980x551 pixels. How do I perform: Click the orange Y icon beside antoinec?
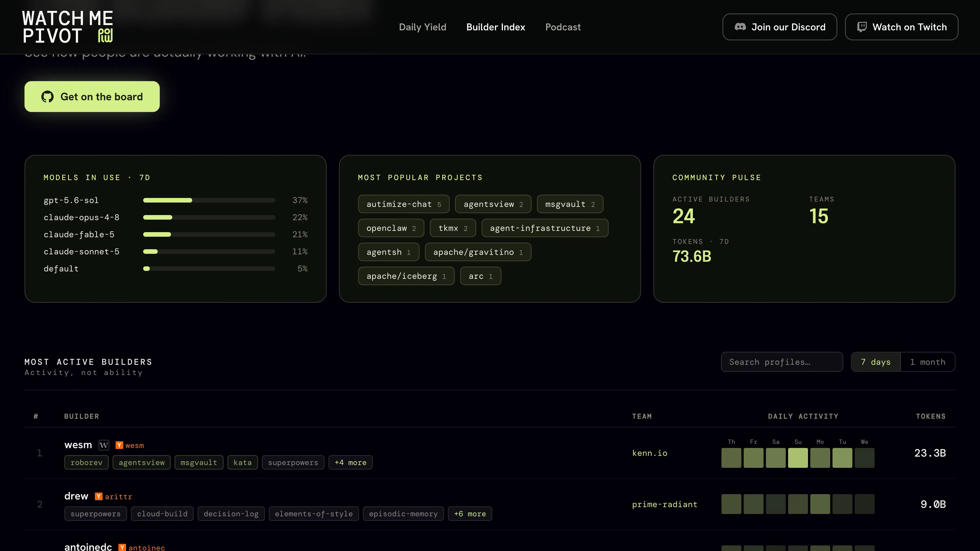pos(122,547)
